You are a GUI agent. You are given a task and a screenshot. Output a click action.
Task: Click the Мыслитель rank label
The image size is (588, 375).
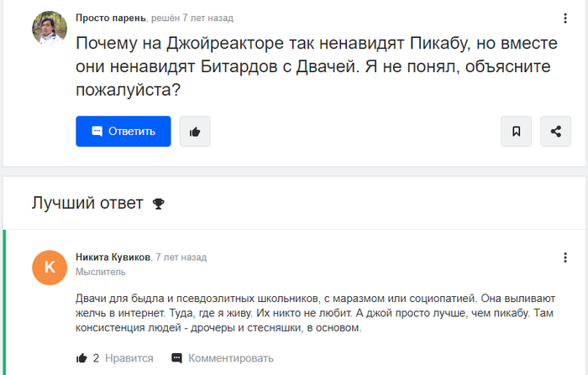click(x=101, y=272)
